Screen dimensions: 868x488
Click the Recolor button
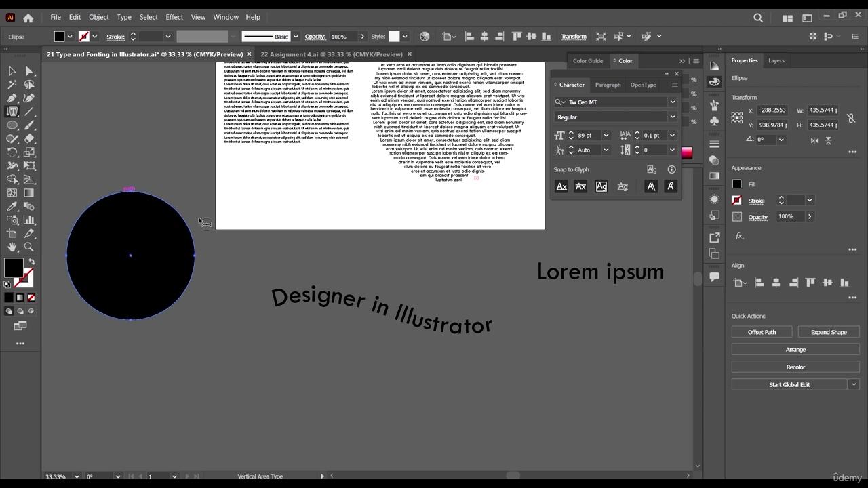click(795, 367)
